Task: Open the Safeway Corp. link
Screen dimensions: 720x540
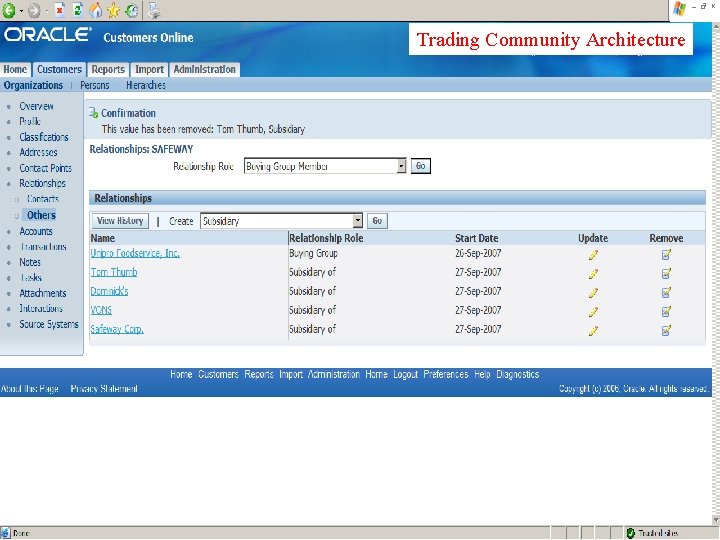Action: [117, 329]
